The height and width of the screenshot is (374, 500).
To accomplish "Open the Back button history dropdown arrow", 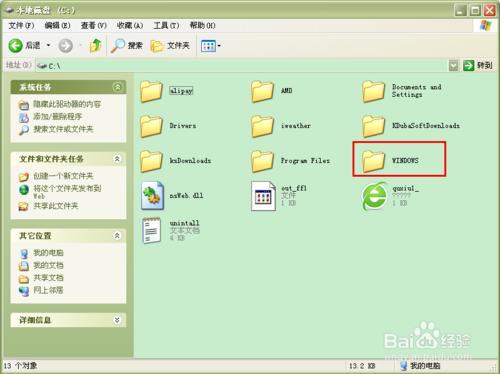I will pos(49,45).
